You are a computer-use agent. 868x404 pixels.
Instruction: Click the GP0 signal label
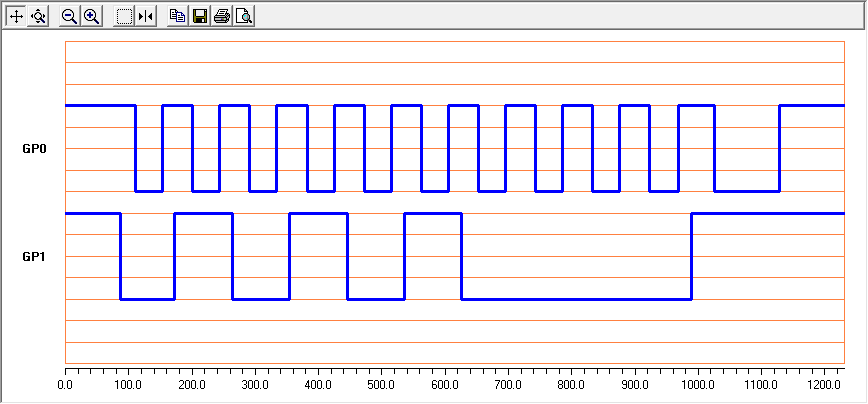click(x=33, y=149)
